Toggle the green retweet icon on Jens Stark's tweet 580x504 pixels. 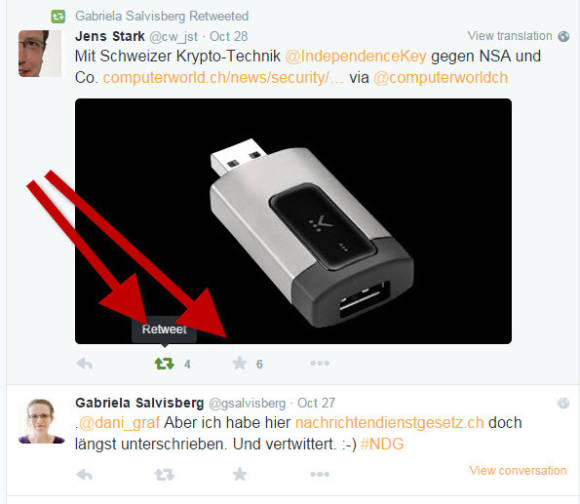[x=164, y=364]
